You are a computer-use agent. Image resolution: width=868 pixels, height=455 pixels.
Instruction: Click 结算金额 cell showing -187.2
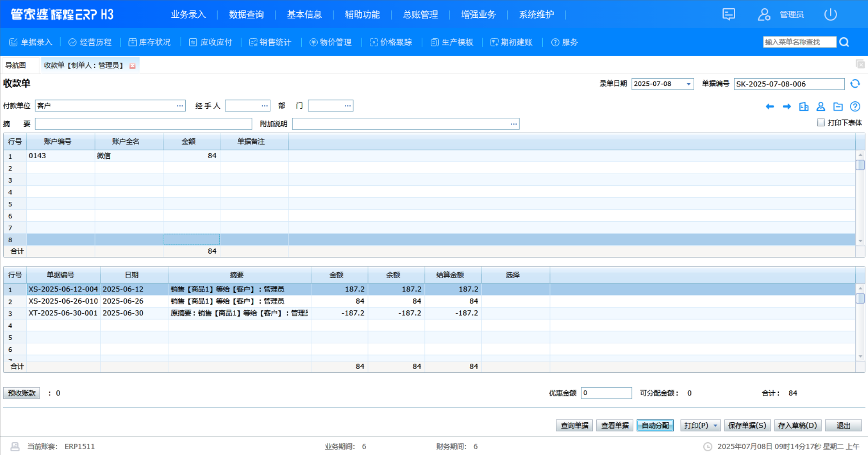coord(453,313)
